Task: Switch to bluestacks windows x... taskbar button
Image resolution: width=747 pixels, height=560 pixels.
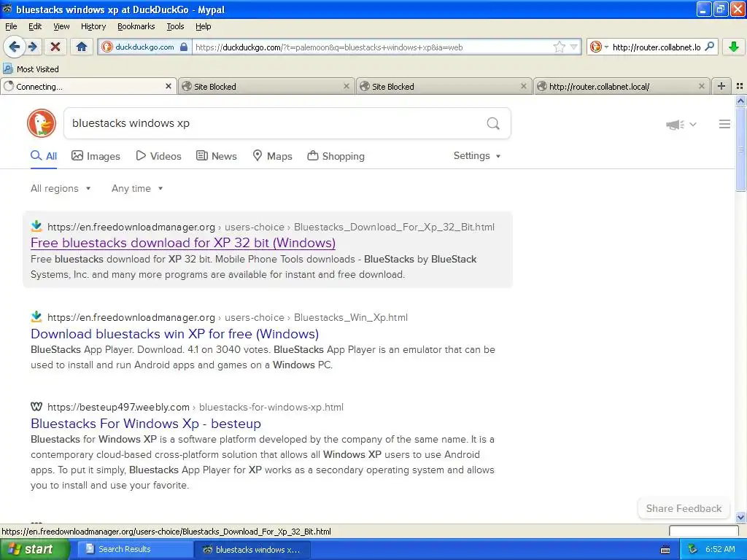Action: [x=252, y=550]
